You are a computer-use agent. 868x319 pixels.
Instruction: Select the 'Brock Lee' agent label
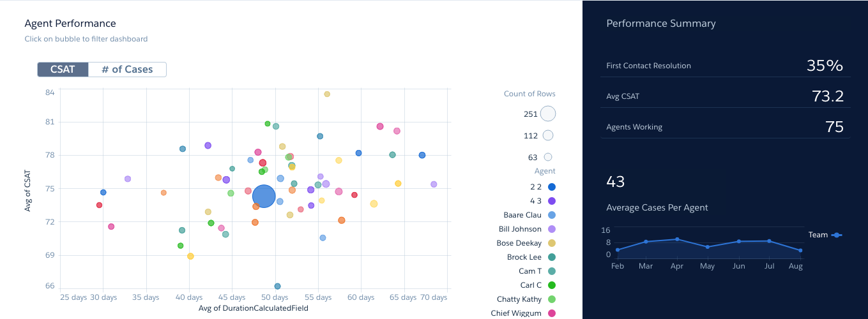(x=524, y=257)
